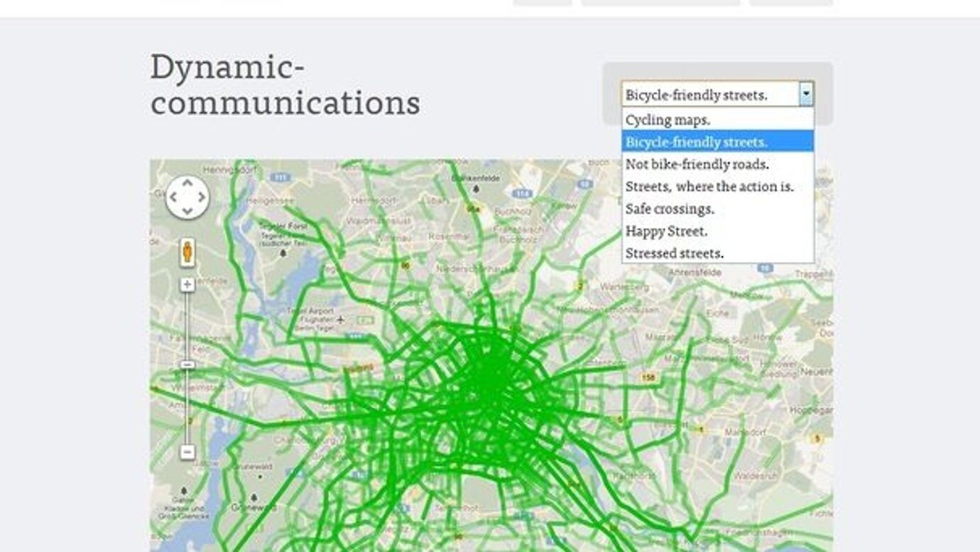980x552 pixels.
Task: Click the map pan control circle
Action: (x=187, y=197)
